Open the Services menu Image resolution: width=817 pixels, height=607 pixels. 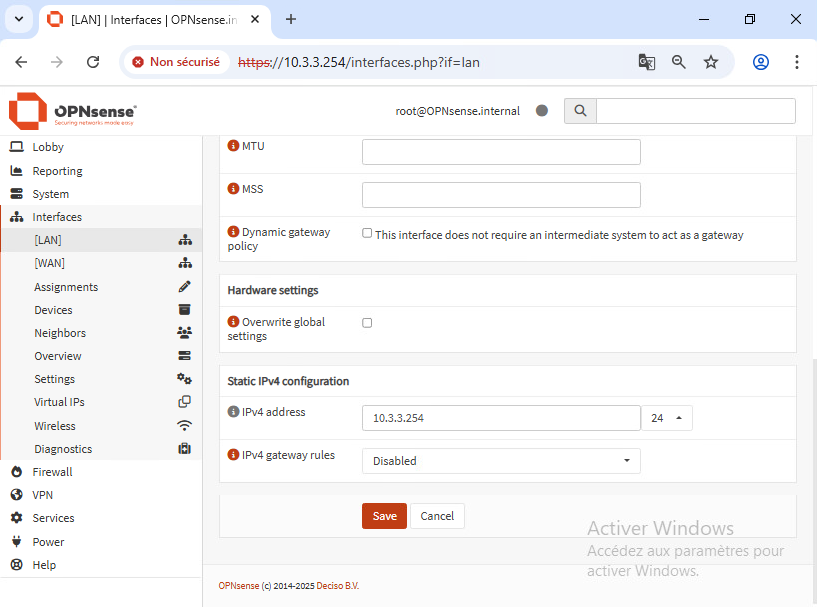click(53, 518)
